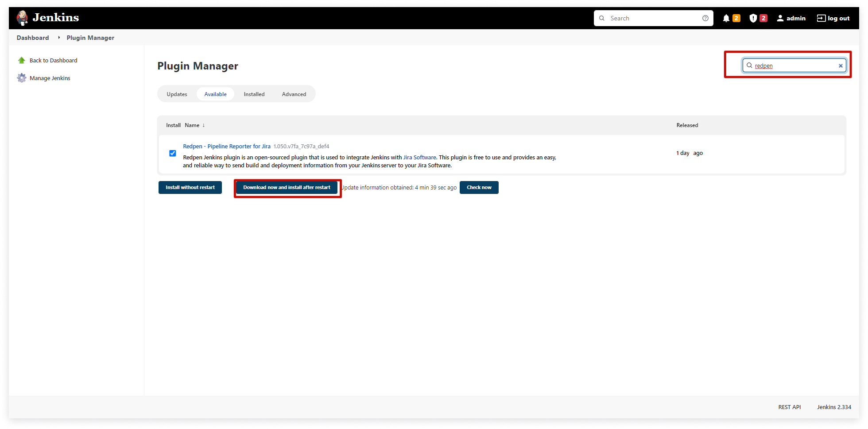The height and width of the screenshot is (429, 868).
Task: Open Manage Jenkins sidebar link
Action: [x=50, y=78]
